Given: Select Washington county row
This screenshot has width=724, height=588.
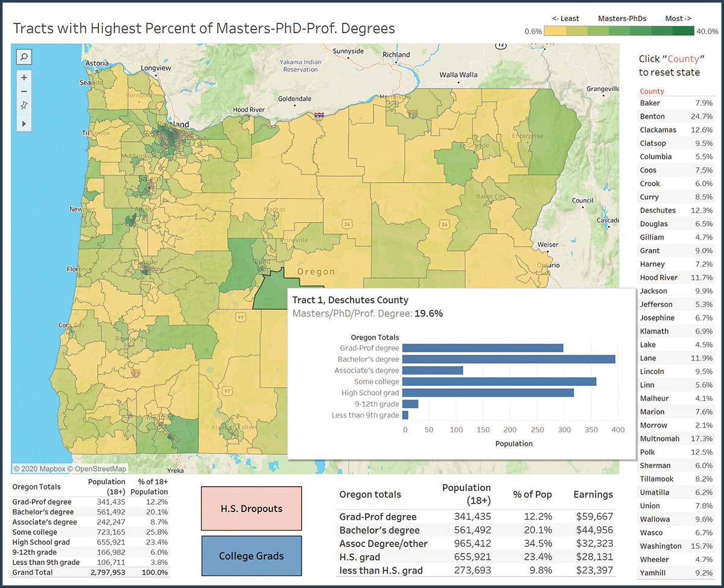Looking at the screenshot, I should point(676,546).
